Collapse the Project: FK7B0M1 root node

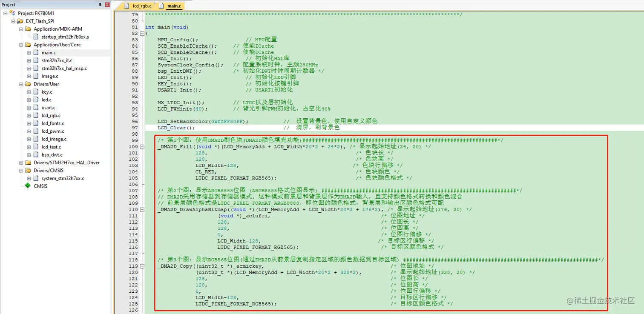point(5,13)
